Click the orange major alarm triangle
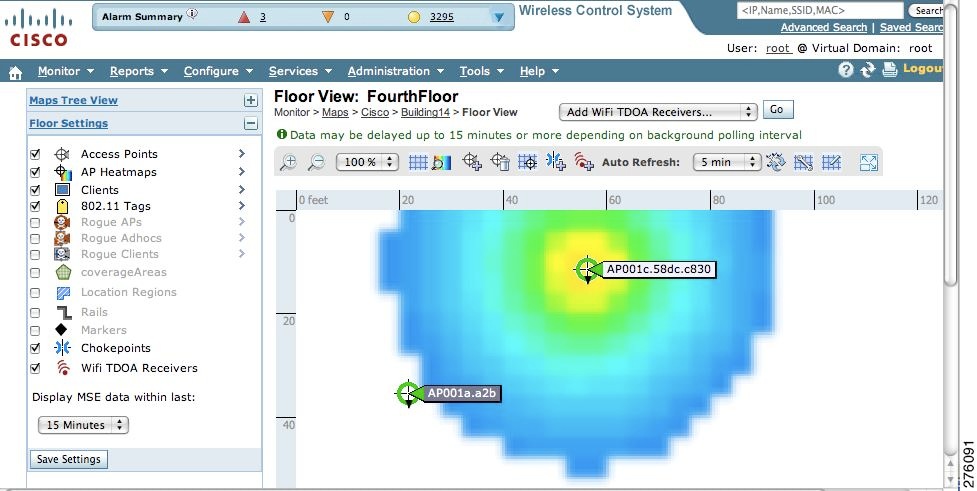 [x=328, y=17]
